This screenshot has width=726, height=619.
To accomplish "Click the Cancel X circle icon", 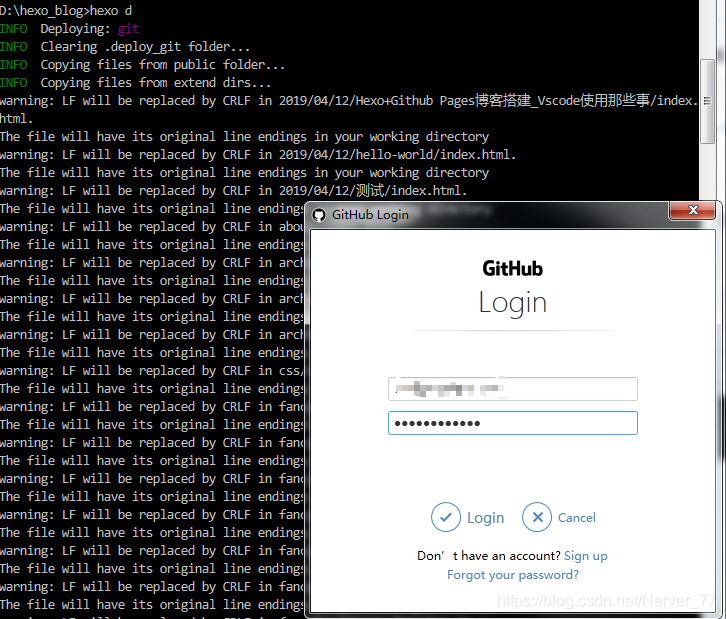I will point(537,517).
